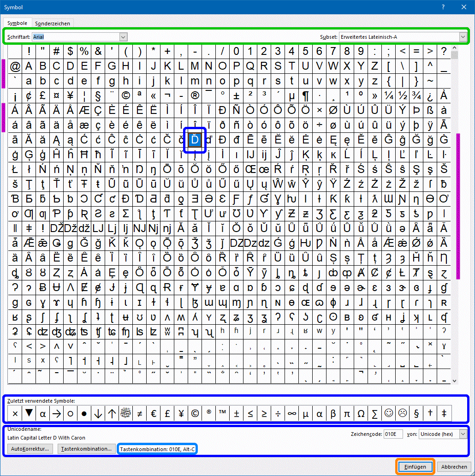
Task: Open the Schriftart font dropdown
Action: (x=123, y=36)
